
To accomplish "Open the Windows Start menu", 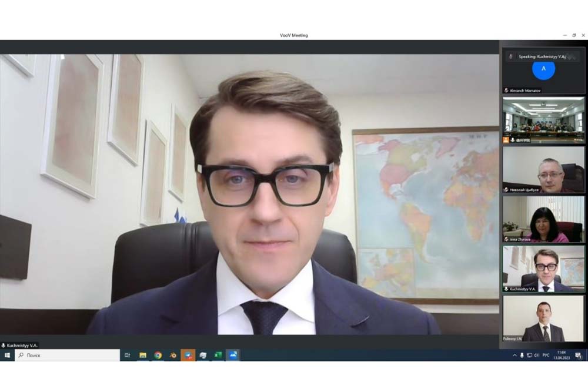I will tap(7, 355).
